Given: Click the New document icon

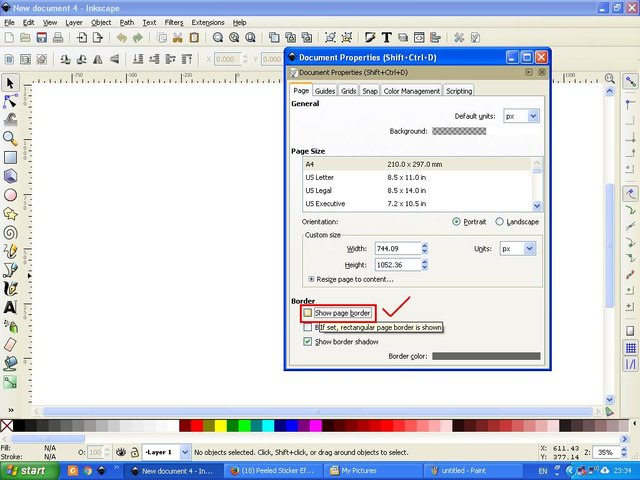Looking at the screenshot, I should [x=9, y=38].
